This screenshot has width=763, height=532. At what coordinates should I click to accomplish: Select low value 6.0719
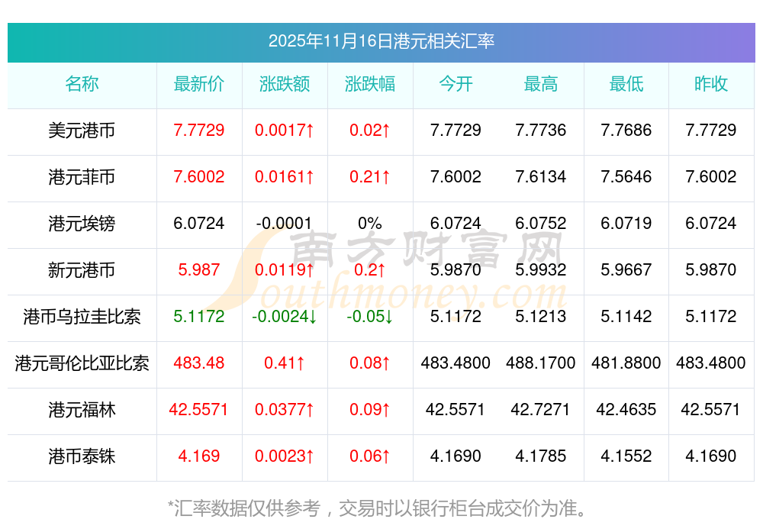[x=626, y=224]
